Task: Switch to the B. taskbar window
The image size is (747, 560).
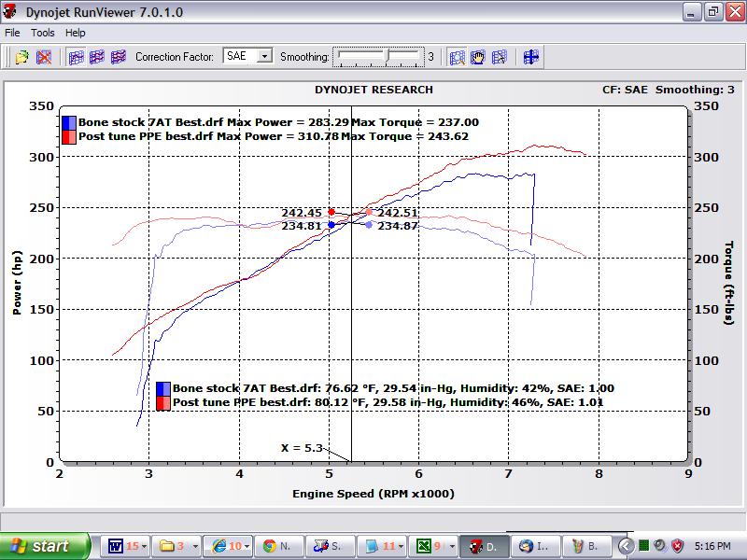Action: [x=586, y=546]
